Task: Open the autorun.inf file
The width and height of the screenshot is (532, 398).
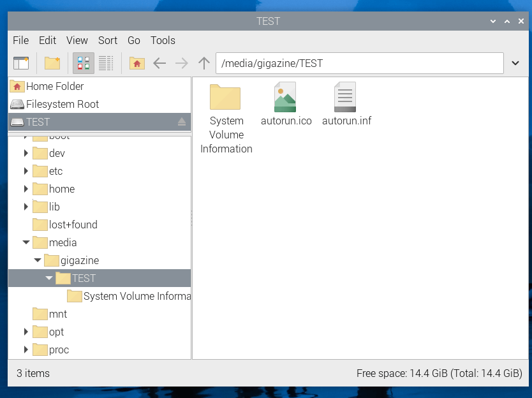Action: click(x=345, y=97)
